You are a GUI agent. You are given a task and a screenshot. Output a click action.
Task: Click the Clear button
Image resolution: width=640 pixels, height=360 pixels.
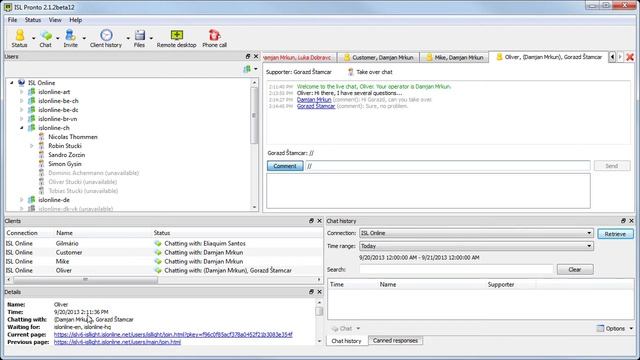tap(575, 269)
